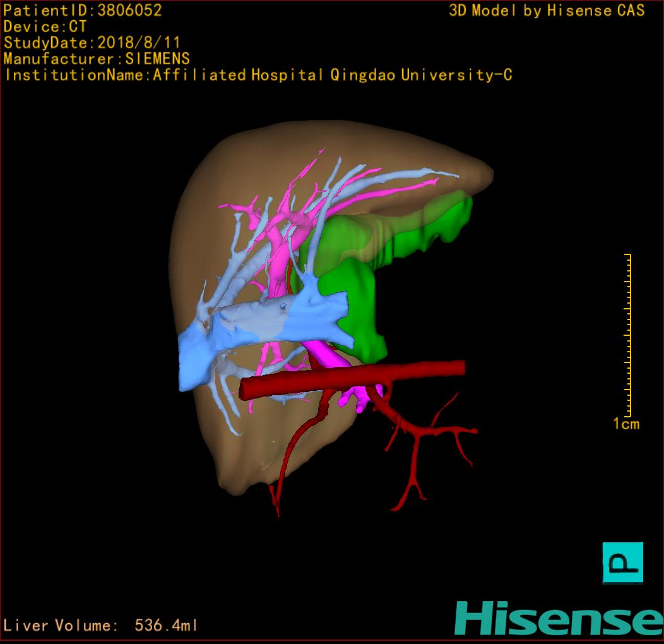Click the 'Device:CT' text
The height and width of the screenshot is (644, 664).
click(45, 27)
